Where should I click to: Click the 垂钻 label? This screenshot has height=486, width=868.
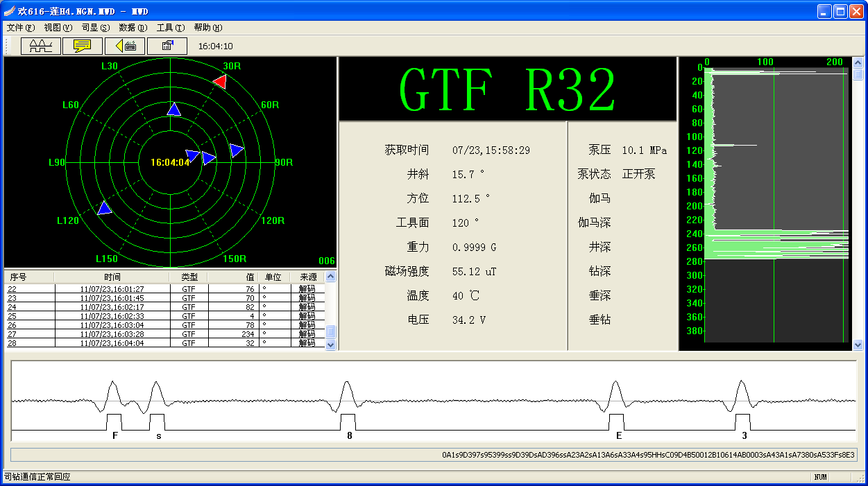point(599,320)
